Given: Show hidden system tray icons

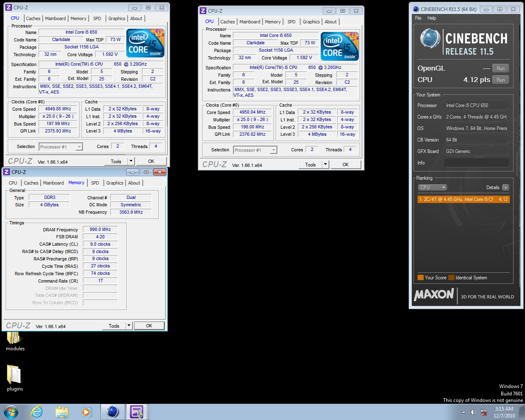Looking at the screenshot, I should click(x=463, y=412).
